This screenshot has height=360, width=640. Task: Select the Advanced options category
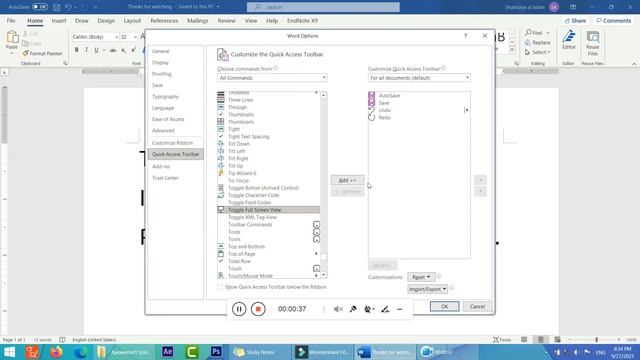163,131
